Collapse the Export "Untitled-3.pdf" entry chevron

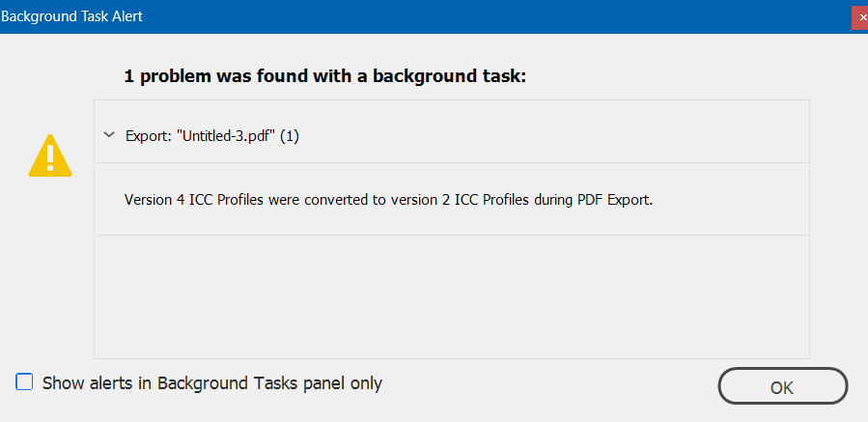click(x=109, y=135)
